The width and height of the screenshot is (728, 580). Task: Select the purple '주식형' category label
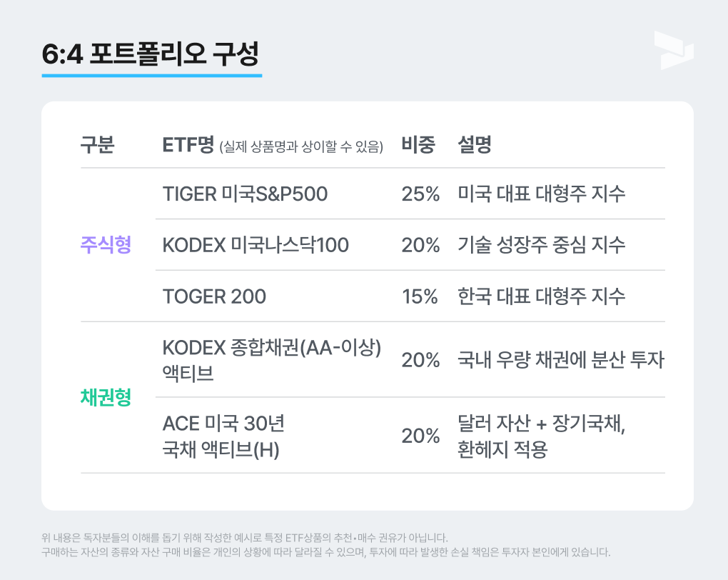tap(106, 245)
